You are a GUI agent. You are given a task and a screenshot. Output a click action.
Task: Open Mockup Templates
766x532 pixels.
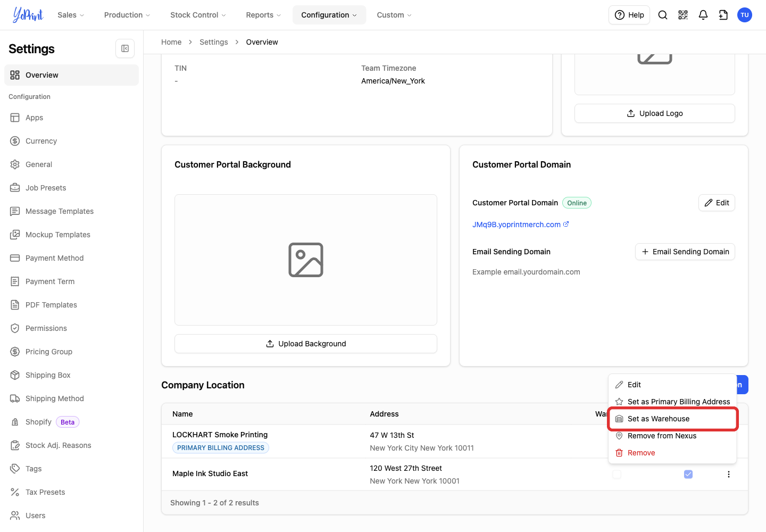click(x=71, y=235)
